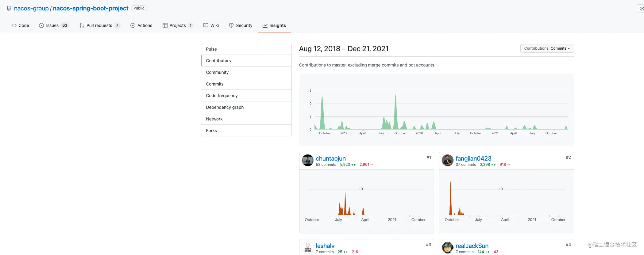Click the Projects table icon
The image size is (644, 255).
coord(165,25)
